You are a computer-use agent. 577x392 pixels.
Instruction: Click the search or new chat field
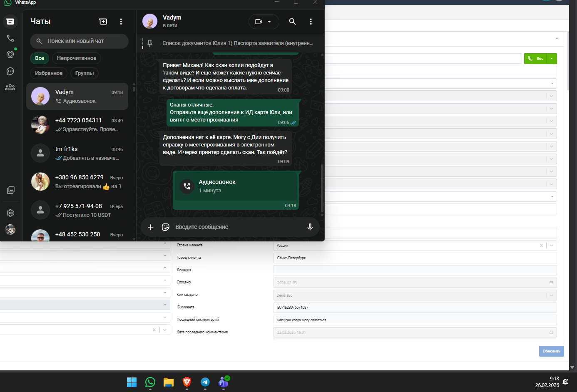click(79, 41)
